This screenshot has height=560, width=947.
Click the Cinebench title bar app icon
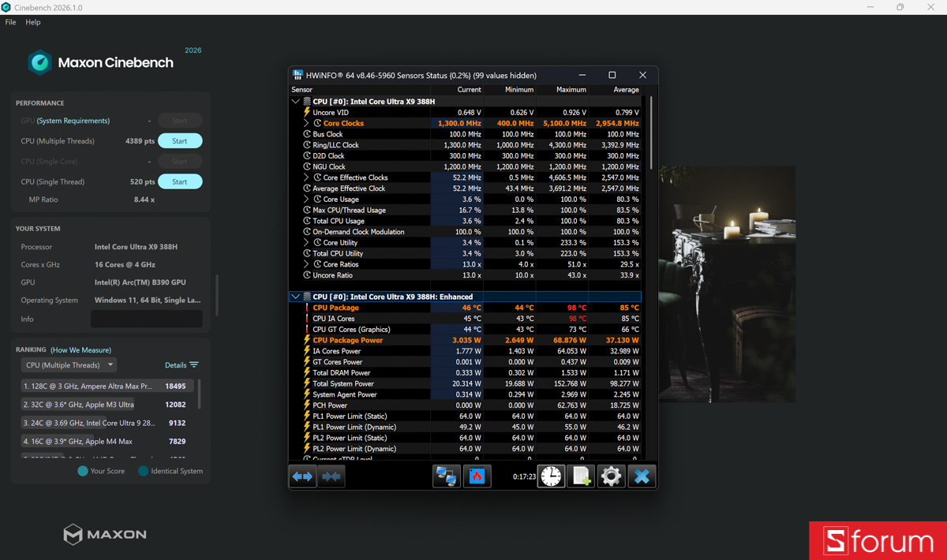tap(6, 7)
